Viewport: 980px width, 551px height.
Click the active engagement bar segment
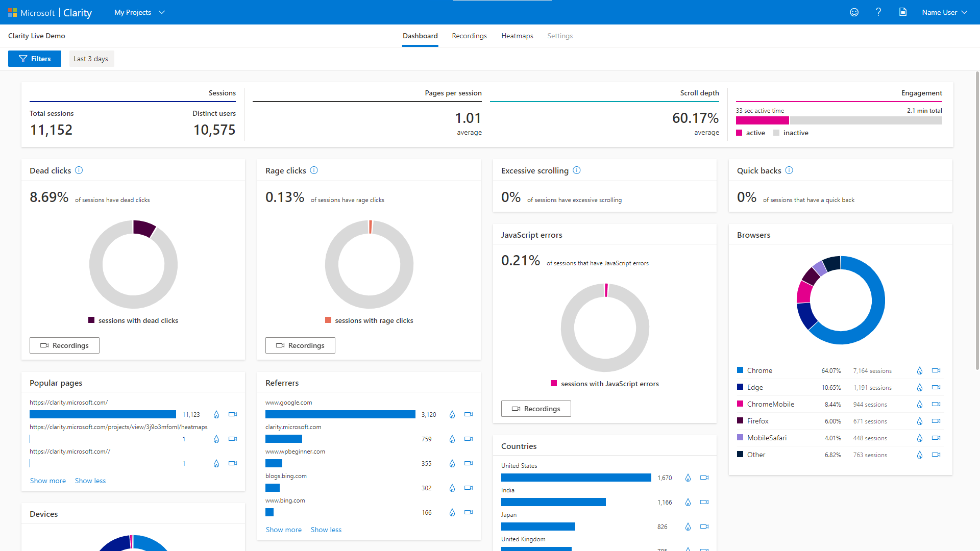pyautogui.click(x=762, y=121)
